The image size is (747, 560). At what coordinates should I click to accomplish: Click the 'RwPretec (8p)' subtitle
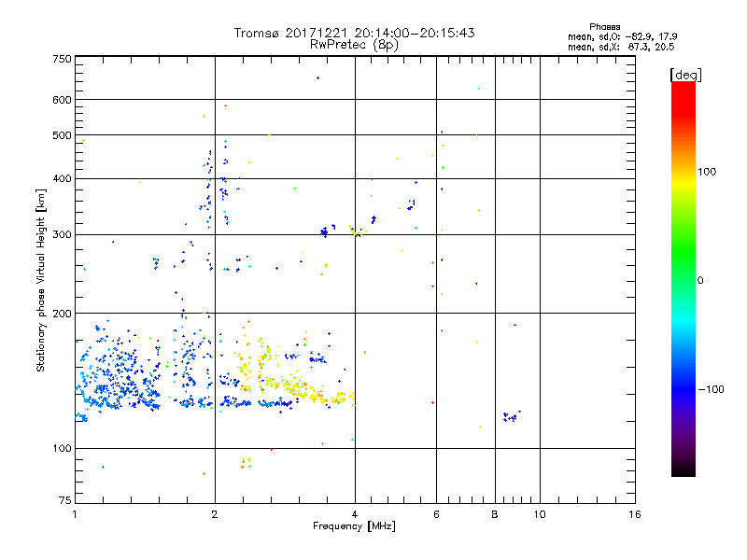coord(354,45)
